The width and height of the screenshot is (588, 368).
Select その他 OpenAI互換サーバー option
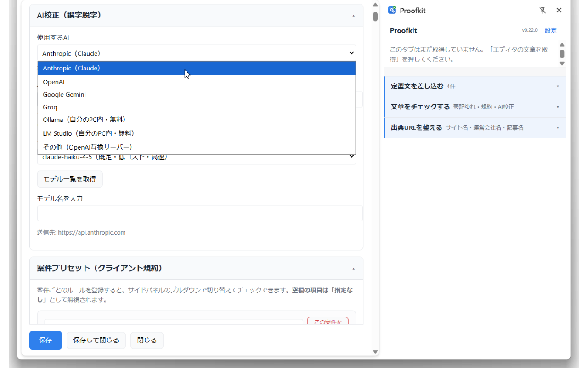click(x=197, y=147)
